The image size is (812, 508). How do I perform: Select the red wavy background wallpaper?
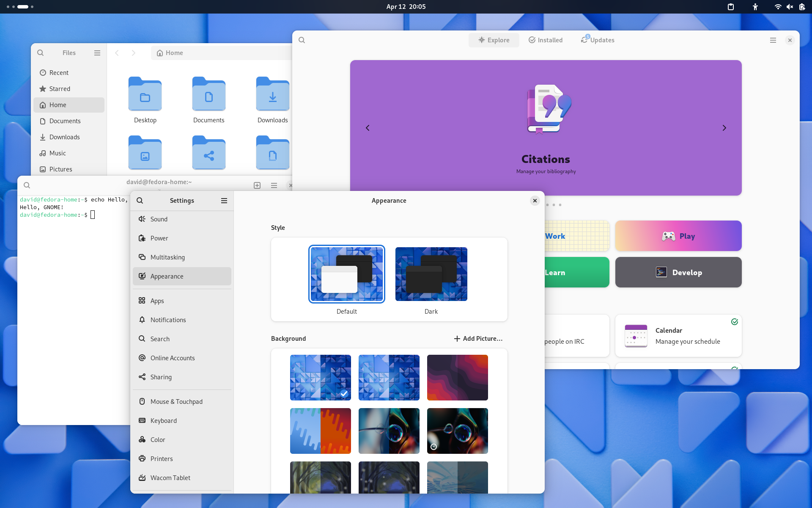(x=457, y=378)
